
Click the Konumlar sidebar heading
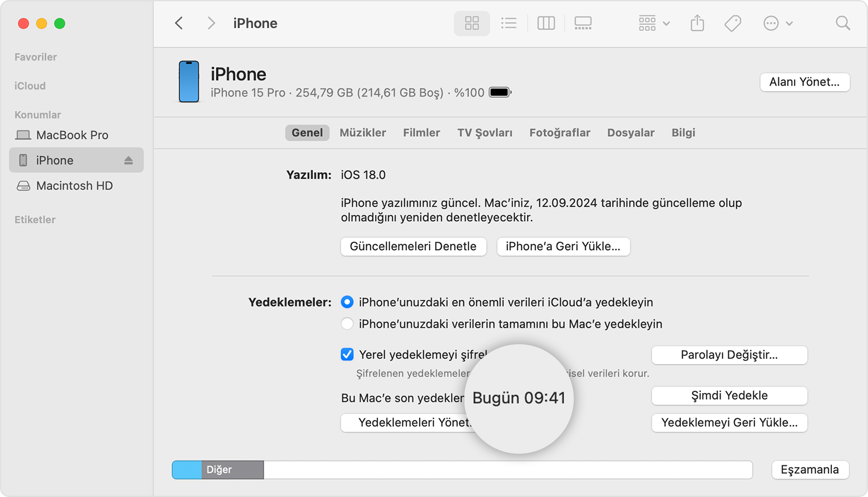37,115
